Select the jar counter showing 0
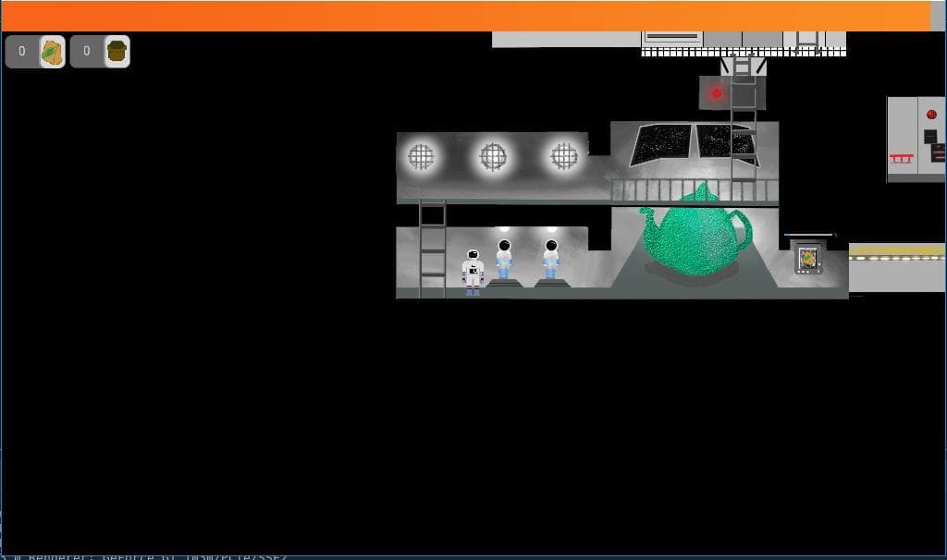Image resolution: width=947 pixels, height=560 pixels. [x=86, y=52]
